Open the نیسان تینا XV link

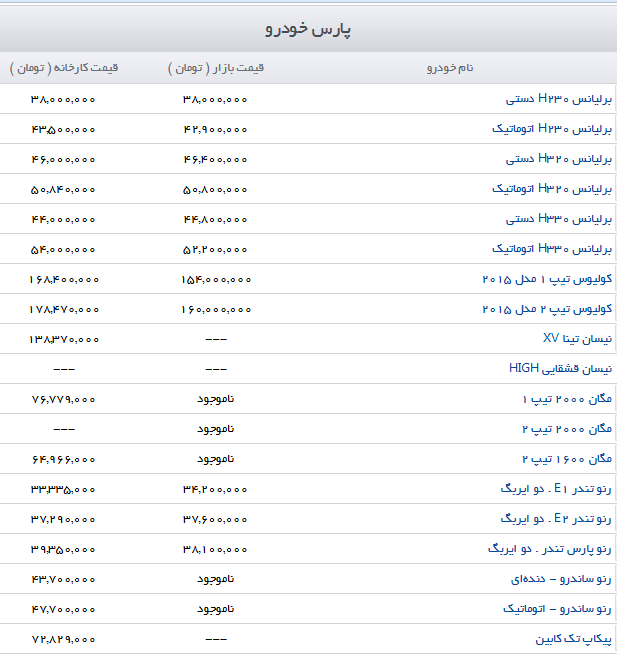point(577,339)
